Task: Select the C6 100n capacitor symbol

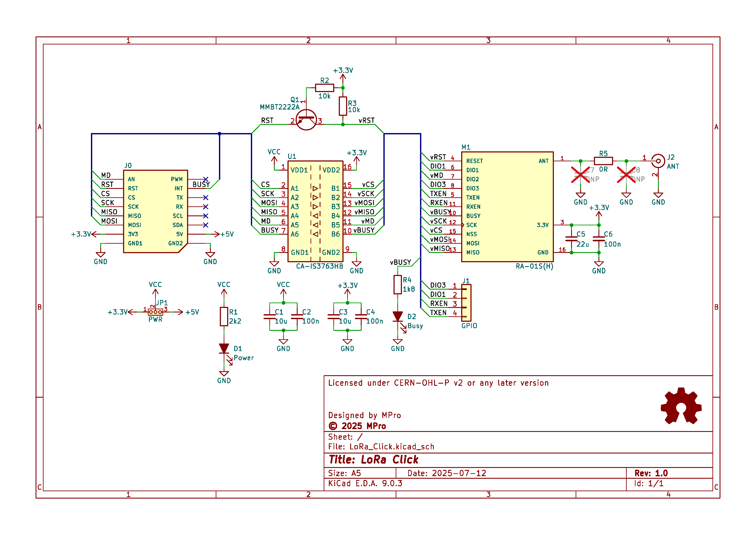Action: click(x=599, y=239)
